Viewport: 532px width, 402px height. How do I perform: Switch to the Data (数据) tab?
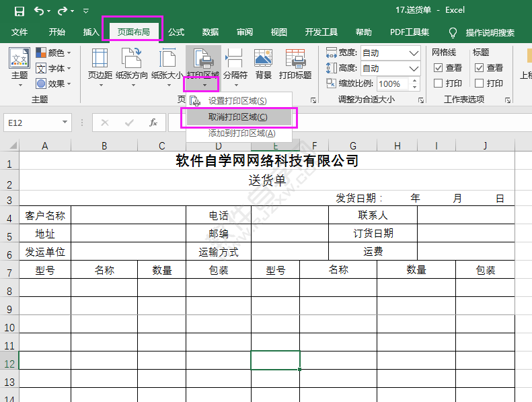tap(211, 32)
